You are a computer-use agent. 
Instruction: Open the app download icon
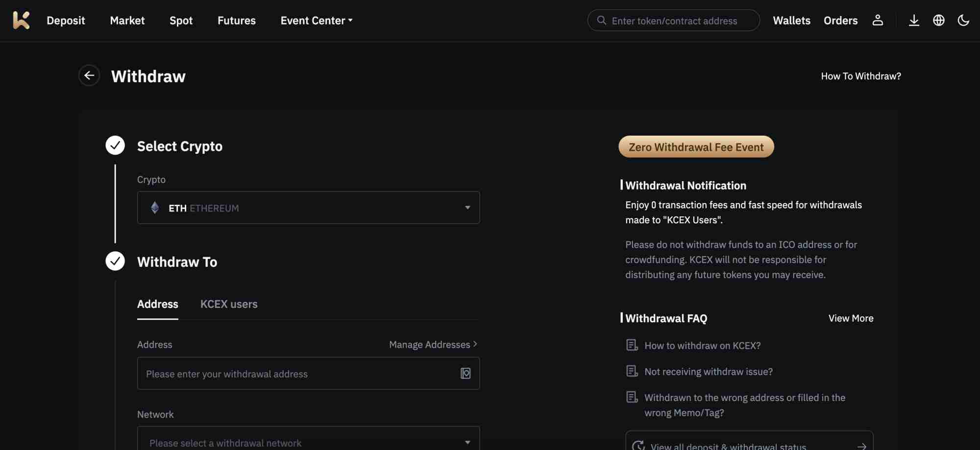(914, 20)
